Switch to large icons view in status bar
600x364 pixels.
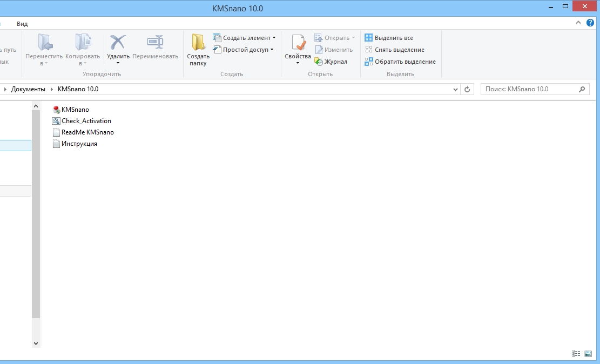[x=588, y=354]
